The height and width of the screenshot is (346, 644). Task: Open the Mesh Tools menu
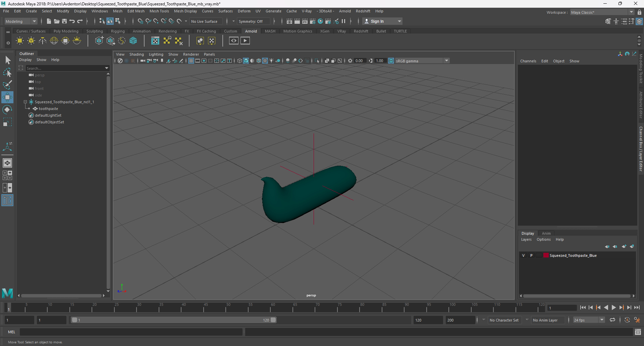(x=159, y=11)
